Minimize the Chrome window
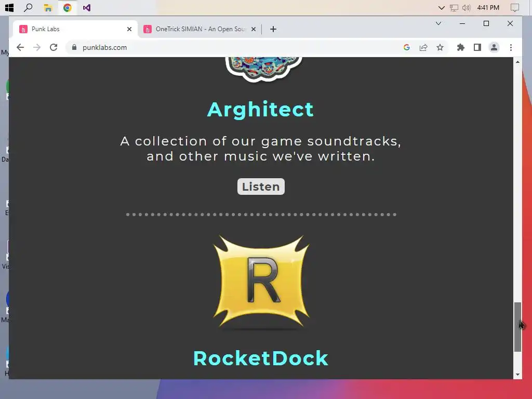Screen dimensions: 532x399 pos(462,23)
